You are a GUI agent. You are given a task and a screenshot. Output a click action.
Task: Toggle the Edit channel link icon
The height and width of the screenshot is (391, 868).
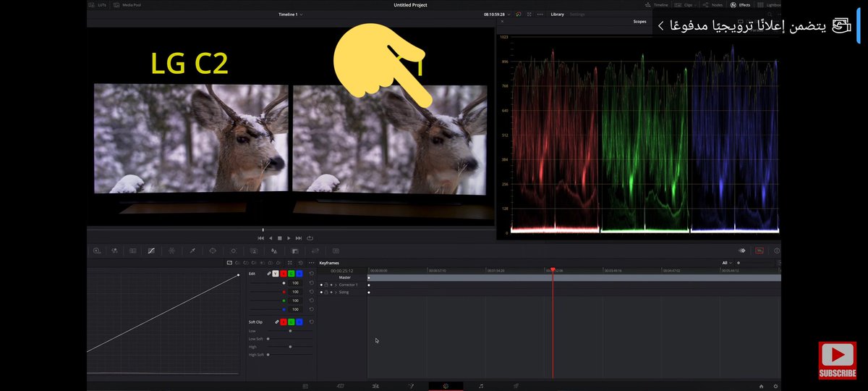[269, 273]
